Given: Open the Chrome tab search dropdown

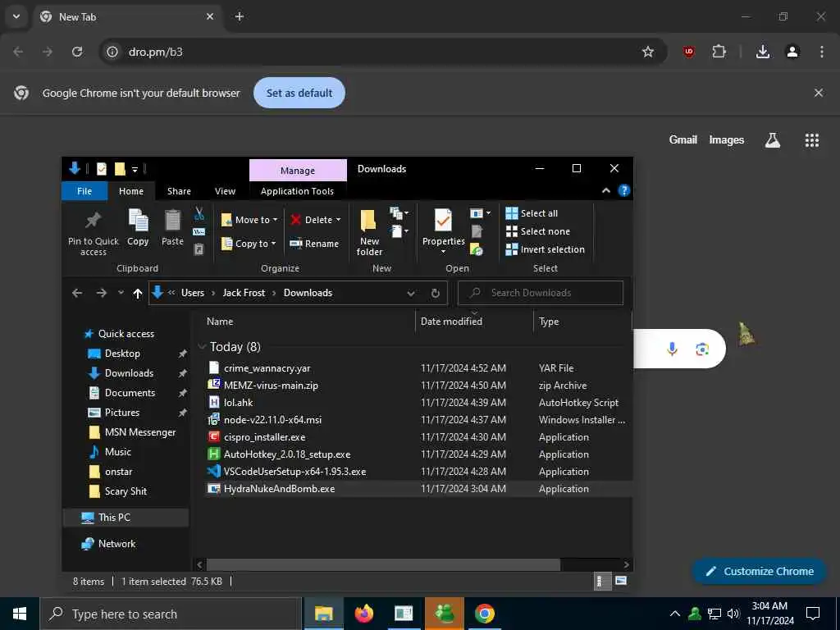Looking at the screenshot, I should coord(16,16).
